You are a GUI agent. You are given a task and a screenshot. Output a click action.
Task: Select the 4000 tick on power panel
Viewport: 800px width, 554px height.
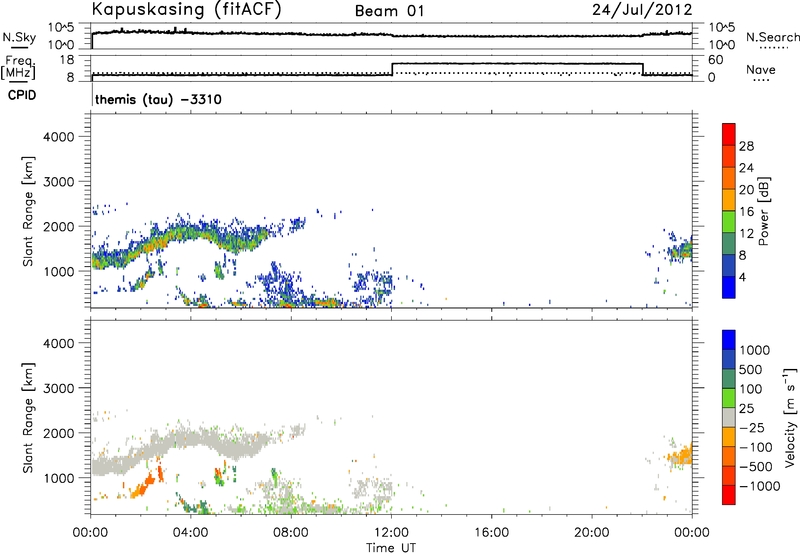pyautogui.click(x=58, y=137)
